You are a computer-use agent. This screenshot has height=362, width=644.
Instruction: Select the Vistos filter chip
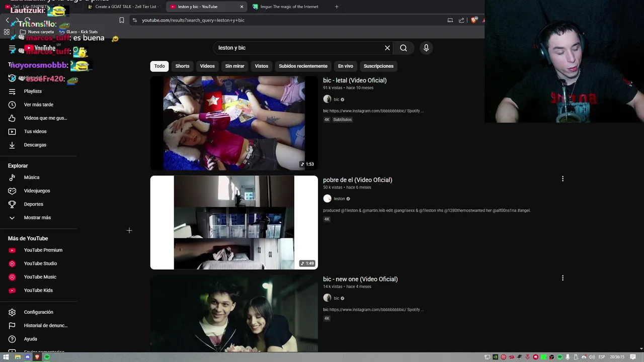click(x=262, y=66)
